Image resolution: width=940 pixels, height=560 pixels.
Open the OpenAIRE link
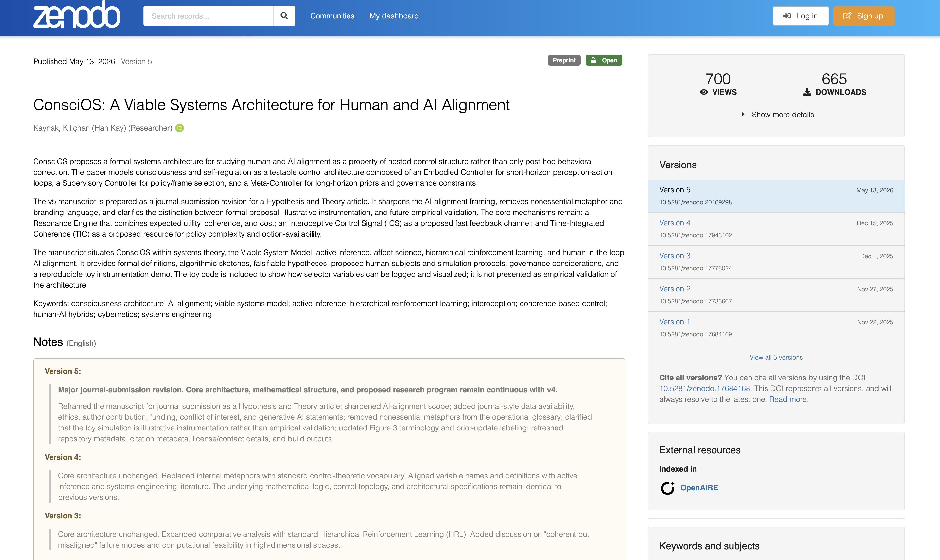699,488
